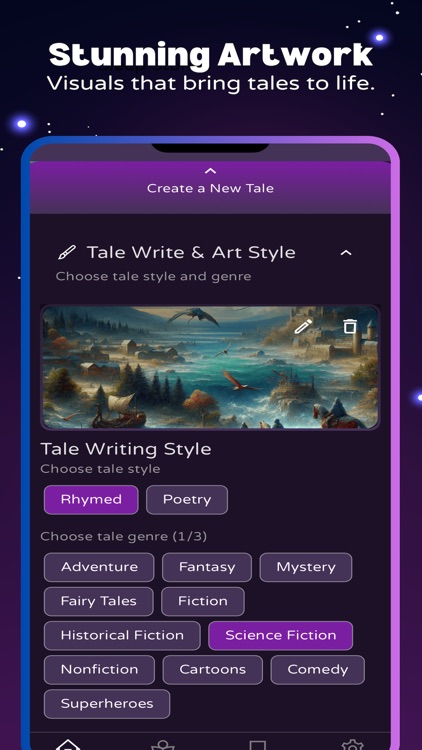Delete artwork with the trash icon
The image size is (422, 750).
[350, 326]
